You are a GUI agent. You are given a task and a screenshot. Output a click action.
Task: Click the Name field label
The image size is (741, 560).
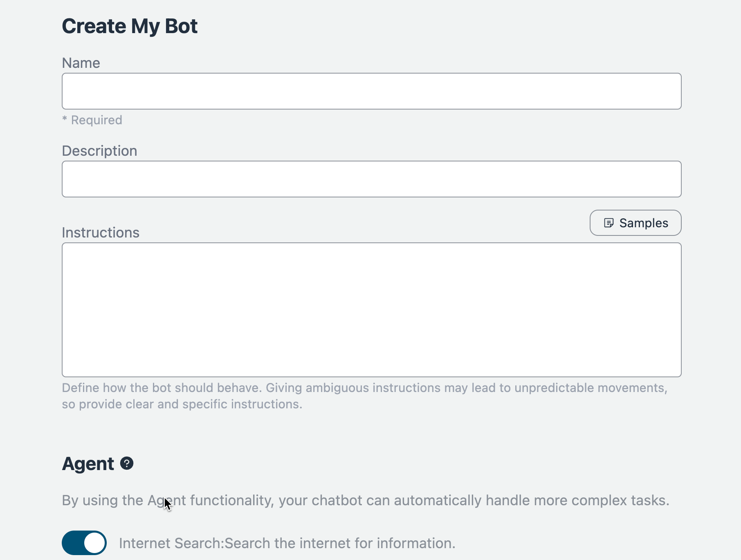[81, 63]
